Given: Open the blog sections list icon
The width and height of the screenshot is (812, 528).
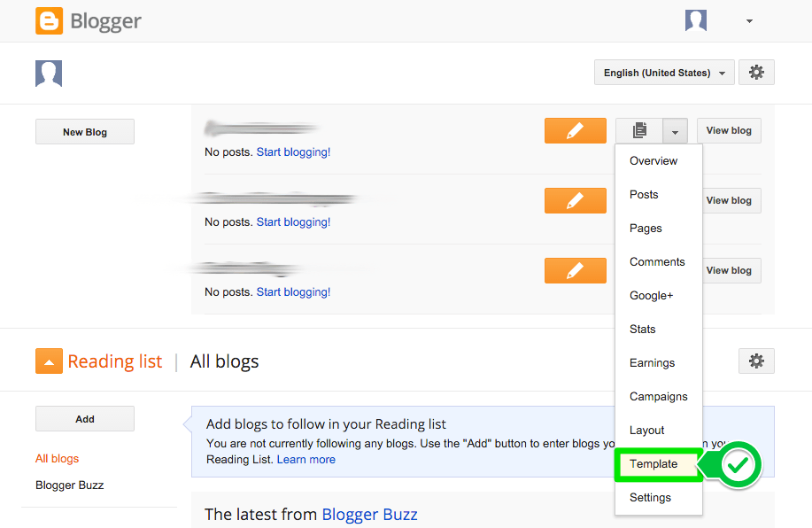Looking at the screenshot, I should click(639, 129).
